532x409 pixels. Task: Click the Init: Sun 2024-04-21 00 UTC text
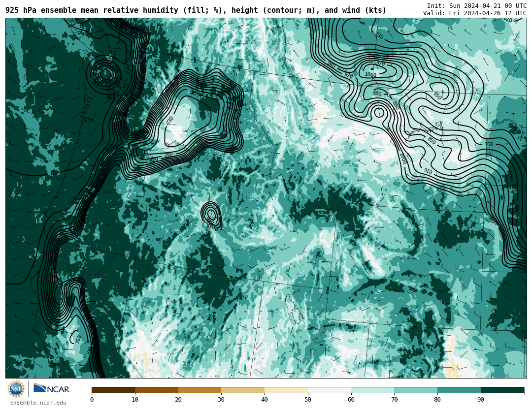(477, 6)
